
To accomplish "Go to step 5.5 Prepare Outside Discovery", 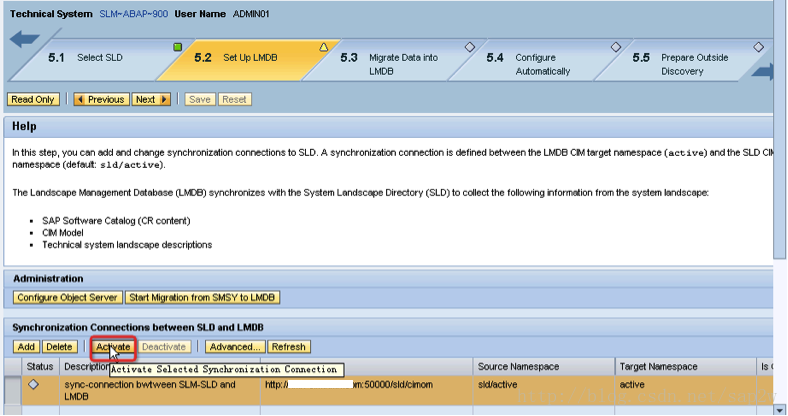I will (694, 64).
